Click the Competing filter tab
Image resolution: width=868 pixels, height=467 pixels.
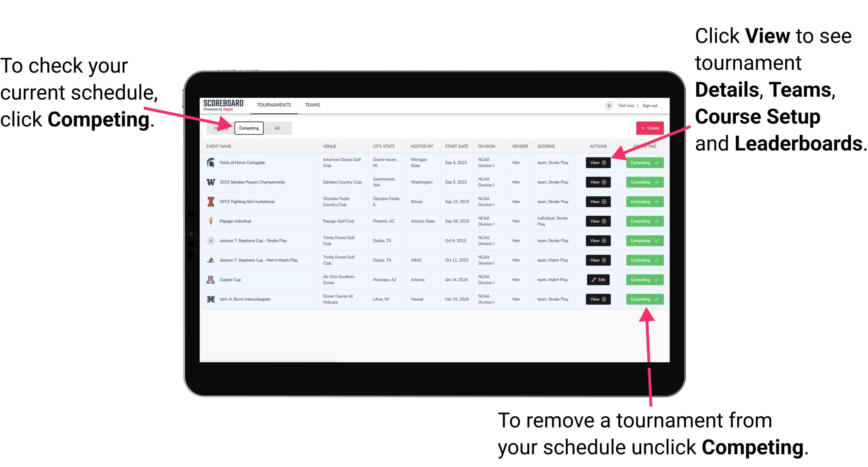pos(248,128)
